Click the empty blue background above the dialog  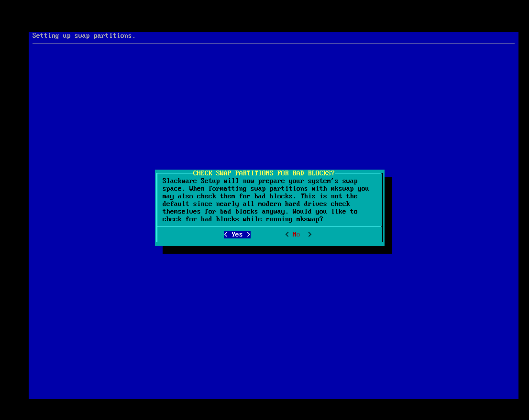[x=273, y=105]
